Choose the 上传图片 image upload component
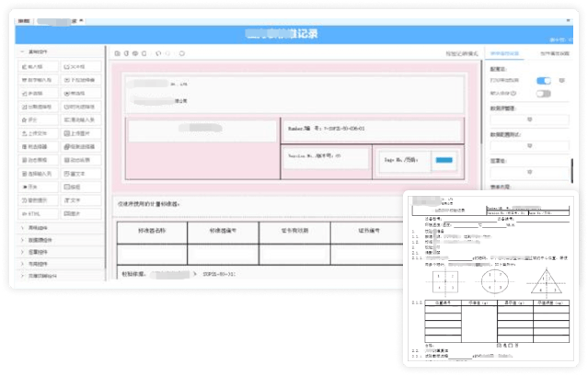 click(81, 132)
